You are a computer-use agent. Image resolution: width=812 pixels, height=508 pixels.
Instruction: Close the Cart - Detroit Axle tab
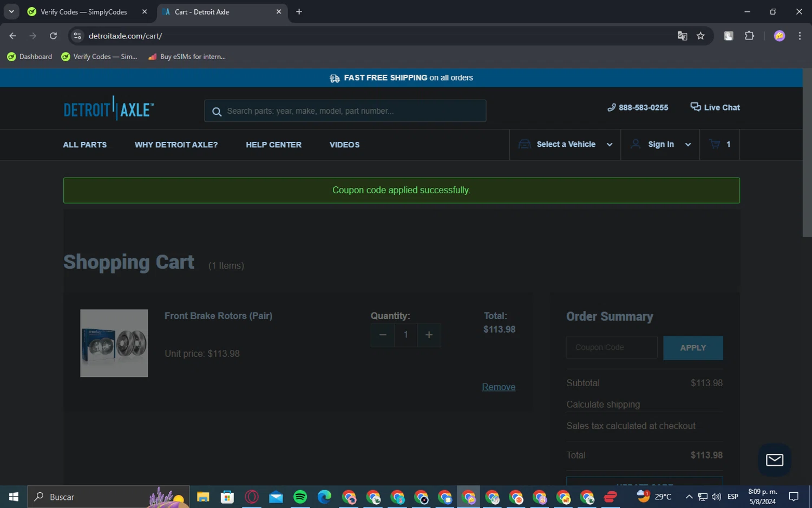pyautogui.click(x=279, y=12)
